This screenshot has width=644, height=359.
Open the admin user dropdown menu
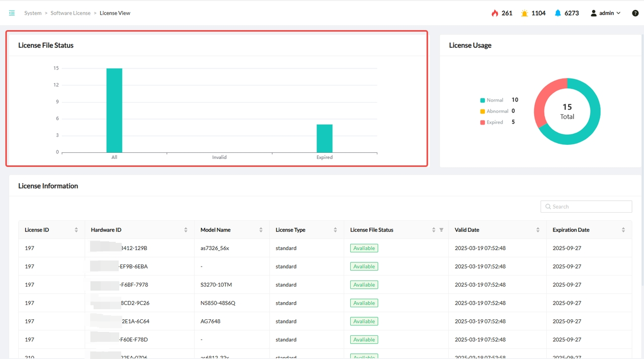tap(606, 13)
